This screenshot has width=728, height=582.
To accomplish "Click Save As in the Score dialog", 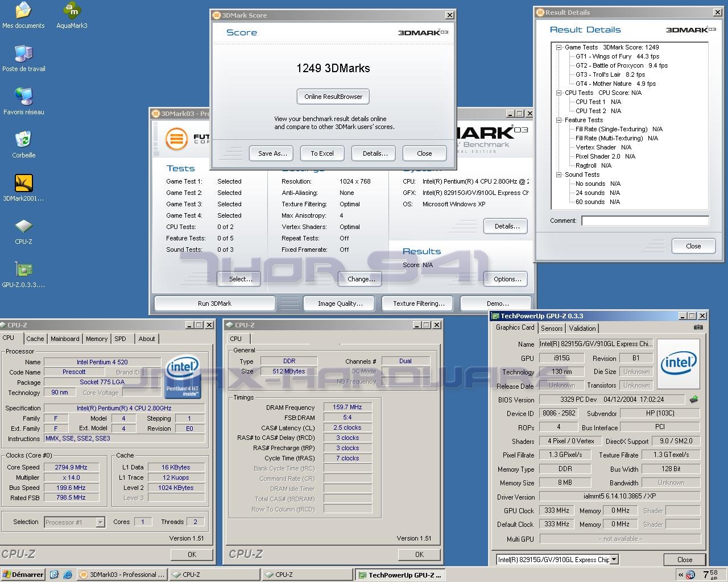I will coord(272,153).
